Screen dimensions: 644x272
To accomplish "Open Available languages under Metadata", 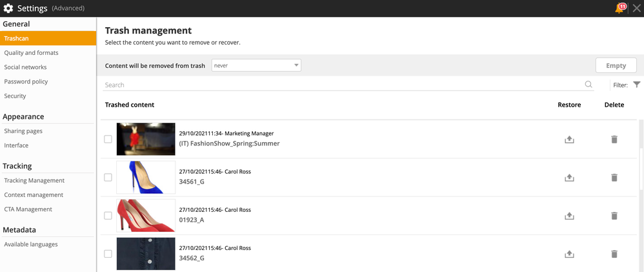I will coord(31,244).
